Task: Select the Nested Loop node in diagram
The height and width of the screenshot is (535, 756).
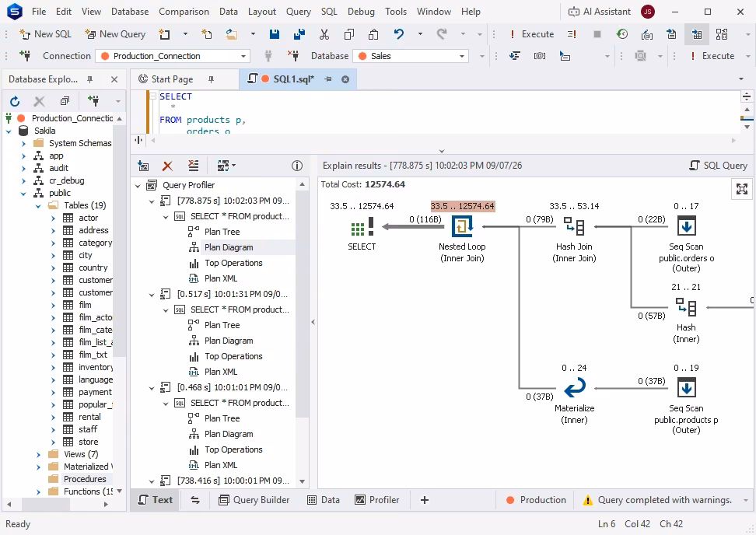Action: [462, 226]
